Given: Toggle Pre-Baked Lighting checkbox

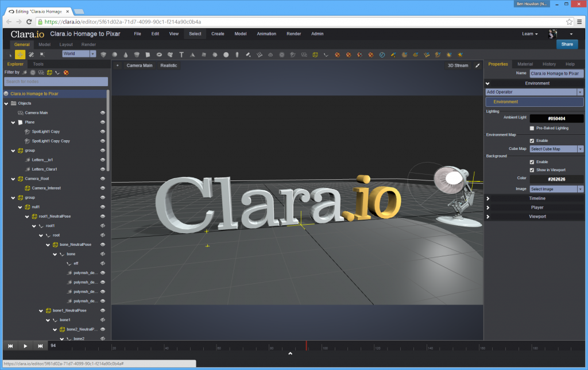Looking at the screenshot, I should pos(532,128).
